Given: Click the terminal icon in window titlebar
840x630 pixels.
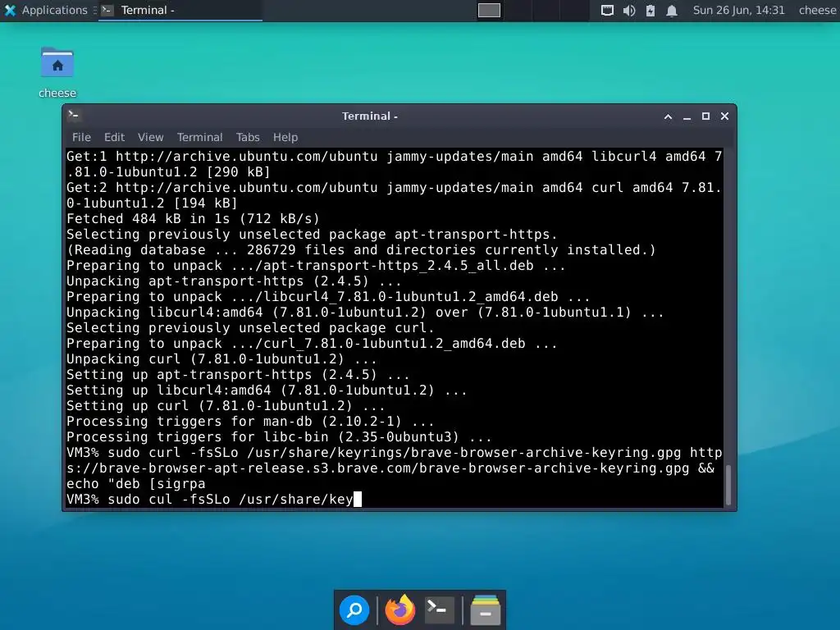Looking at the screenshot, I should click(x=74, y=115).
